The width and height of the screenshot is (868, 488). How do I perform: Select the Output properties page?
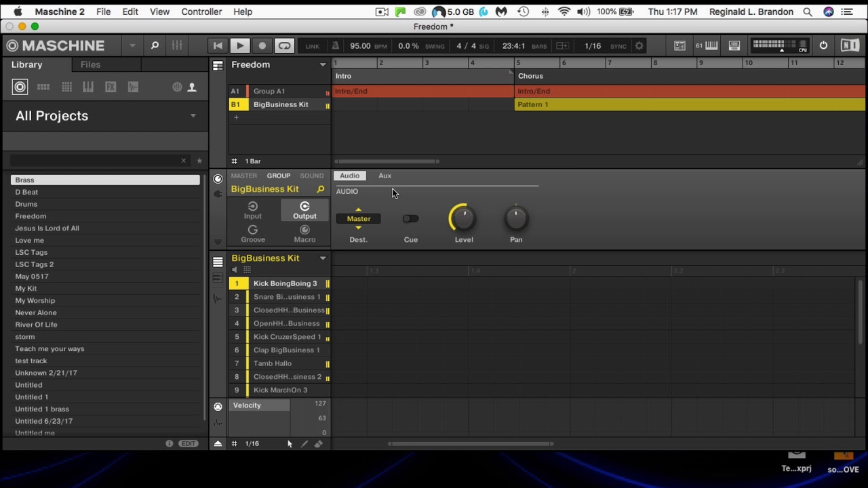coord(304,210)
